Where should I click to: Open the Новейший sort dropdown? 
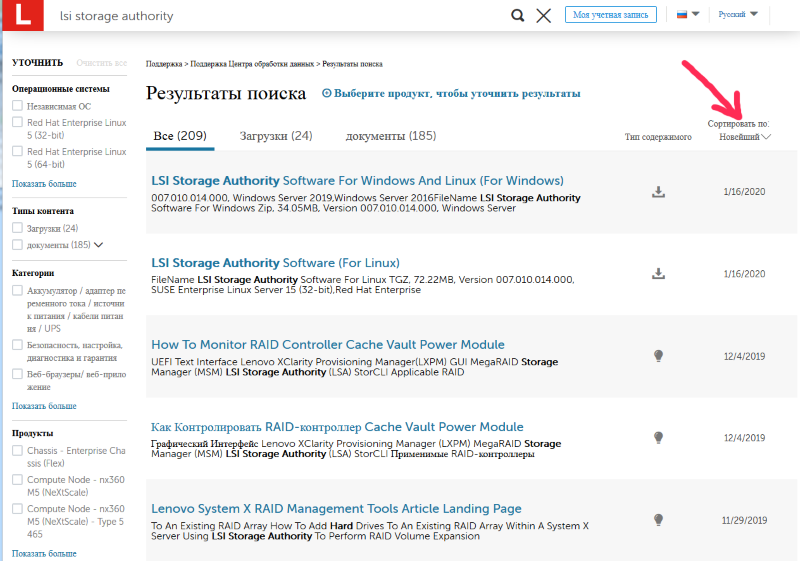click(x=744, y=137)
